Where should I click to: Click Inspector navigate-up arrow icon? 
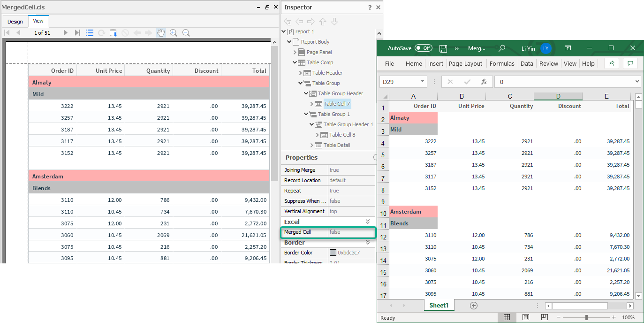coord(323,22)
